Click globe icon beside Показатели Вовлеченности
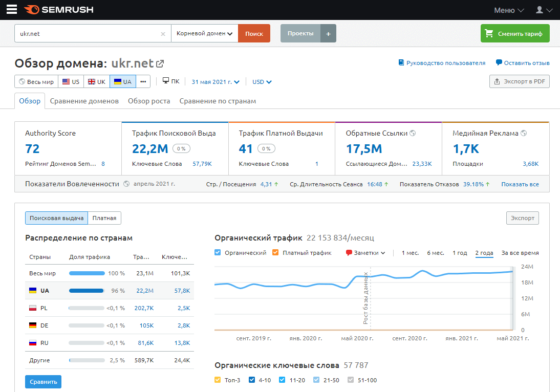 coord(126,184)
